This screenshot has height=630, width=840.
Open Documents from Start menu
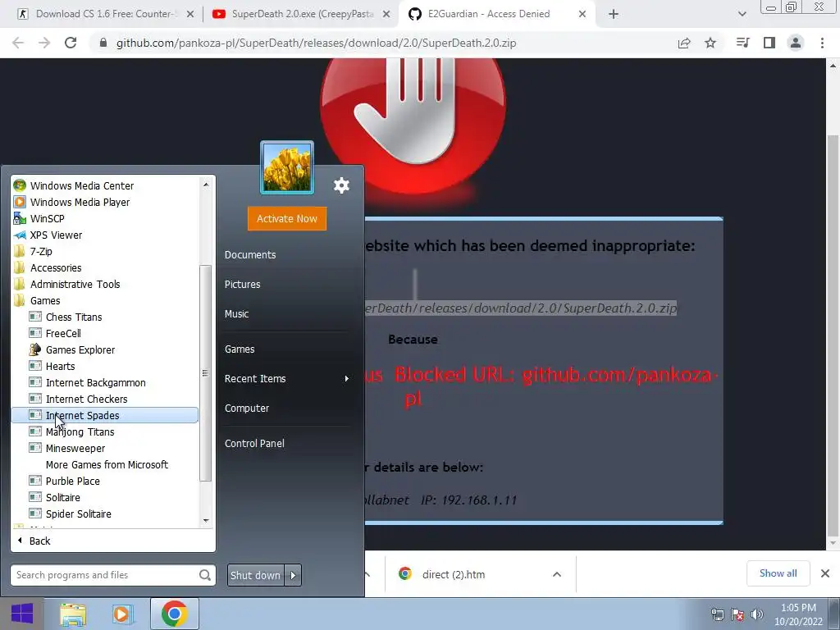[x=250, y=255]
